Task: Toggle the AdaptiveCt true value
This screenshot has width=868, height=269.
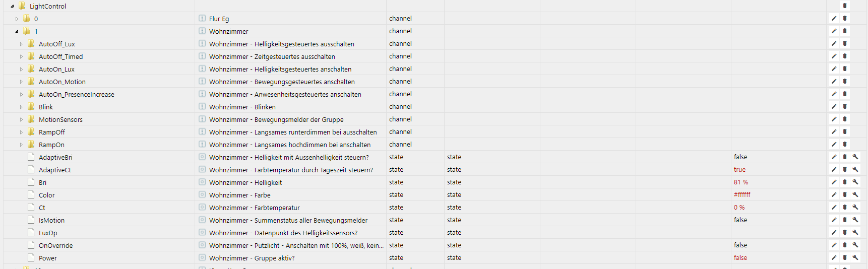Action: click(x=739, y=170)
